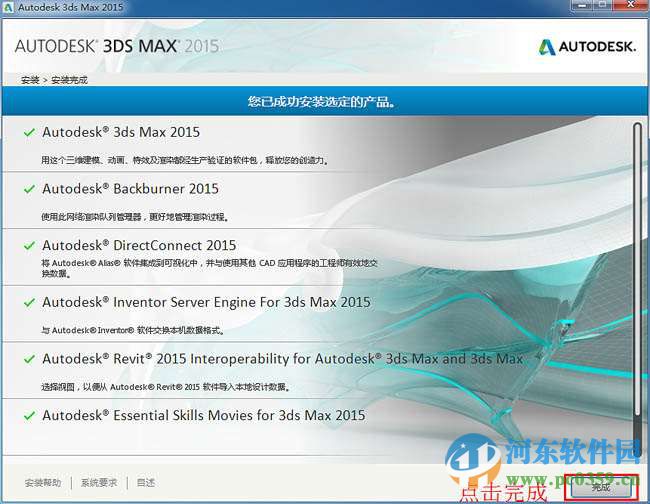This screenshot has height=504, width=650.
Task: Click the checkmark icon beside 3ds Max 2015
Action: pyautogui.click(x=29, y=133)
